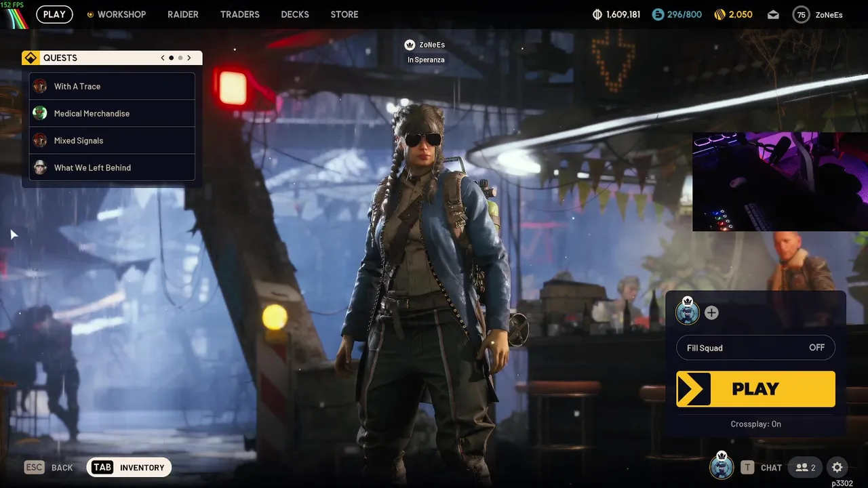Viewport: 868px width, 488px height.
Task: Click the 1,609,181 coin balance
Action: [623, 14]
